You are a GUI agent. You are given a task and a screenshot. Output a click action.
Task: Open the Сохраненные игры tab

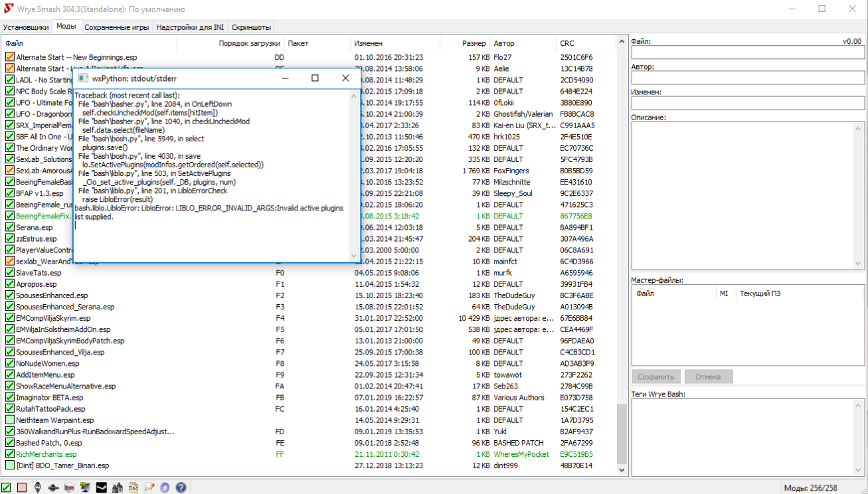coord(116,27)
